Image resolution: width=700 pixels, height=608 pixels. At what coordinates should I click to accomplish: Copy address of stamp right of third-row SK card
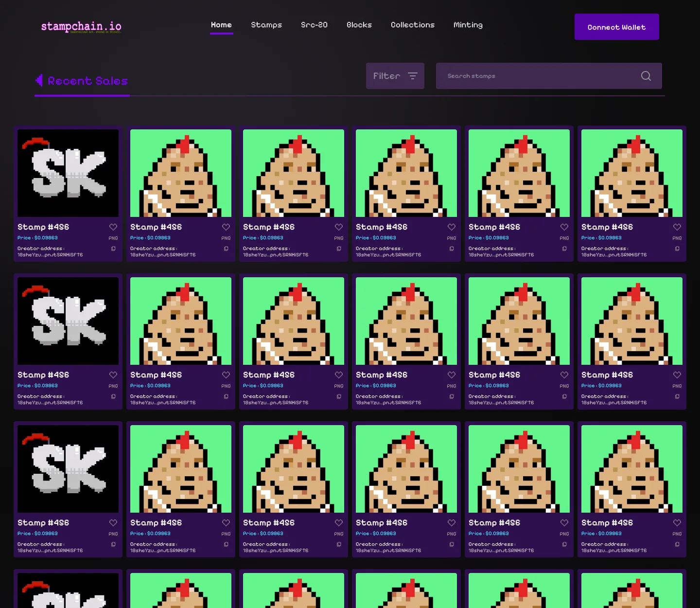[226, 544]
